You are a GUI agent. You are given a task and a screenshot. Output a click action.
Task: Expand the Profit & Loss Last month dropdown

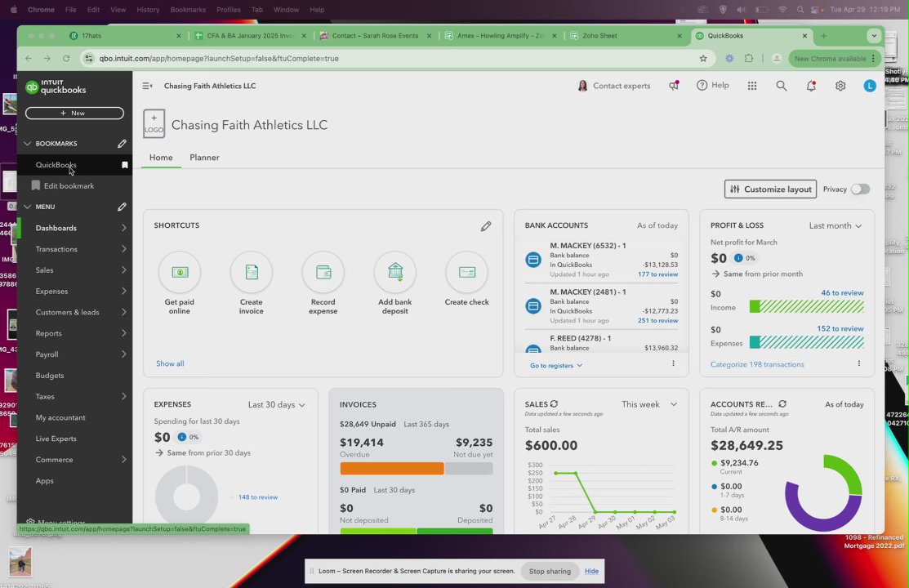click(835, 225)
